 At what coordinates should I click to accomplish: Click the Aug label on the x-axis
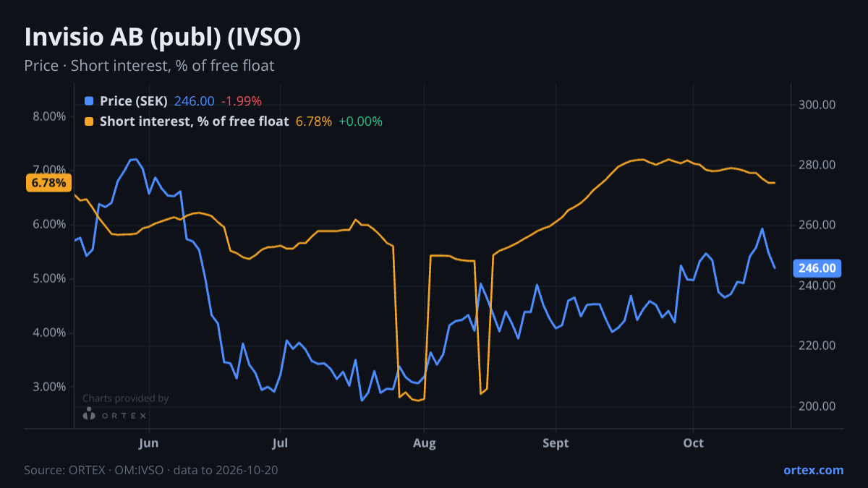[424, 442]
